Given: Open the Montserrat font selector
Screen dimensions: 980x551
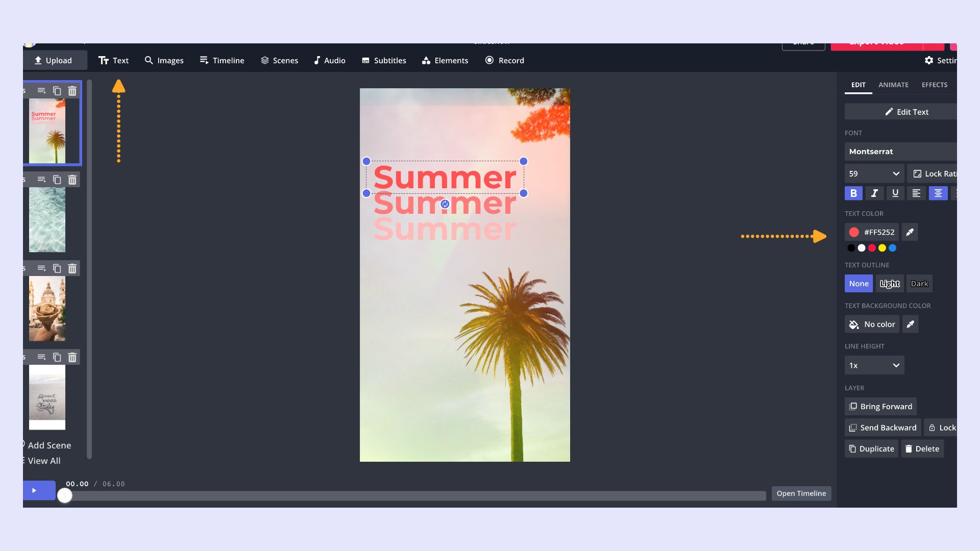Looking at the screenshot, I should [x=900, y=152].
